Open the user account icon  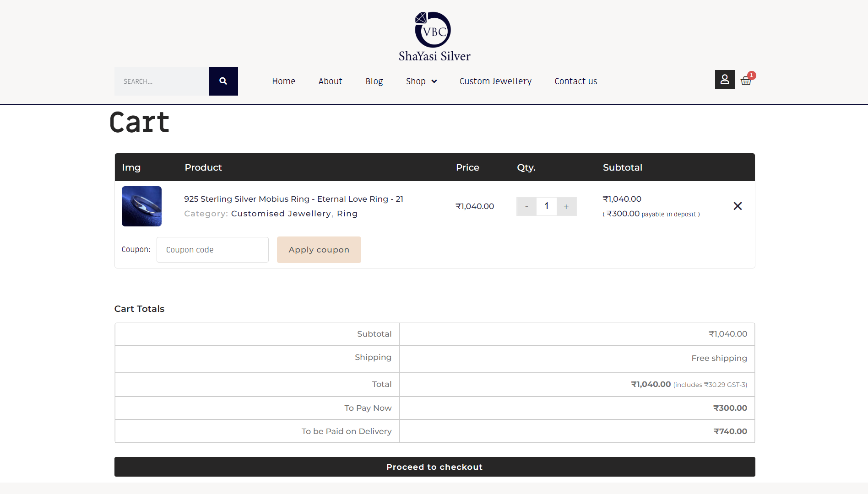pos(724,80)
